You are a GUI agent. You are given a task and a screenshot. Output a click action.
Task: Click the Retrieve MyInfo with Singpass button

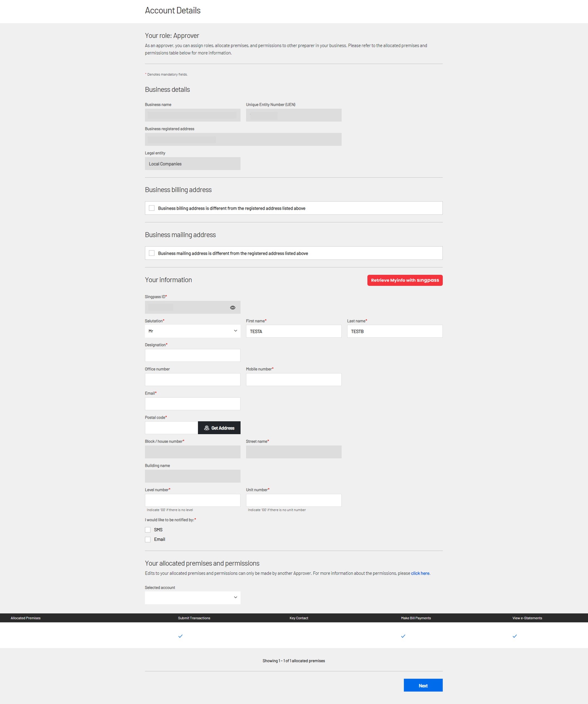tap(405, 280)
